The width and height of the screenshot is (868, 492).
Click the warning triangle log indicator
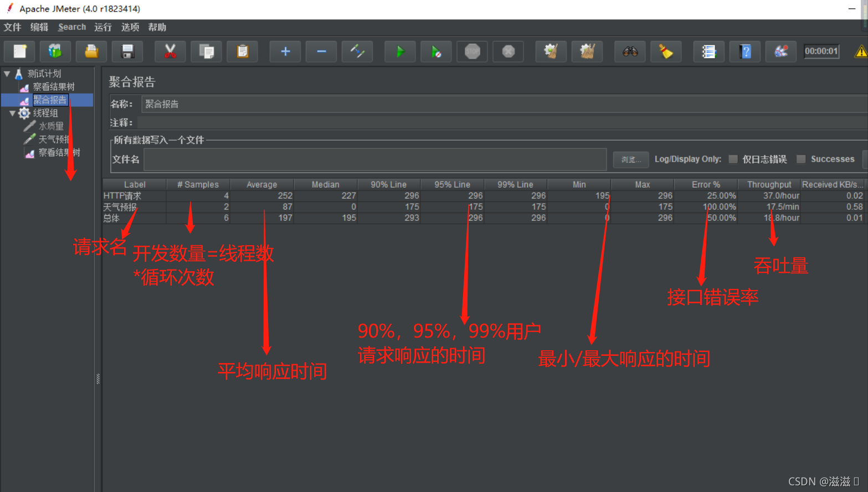[x=861, y=51]
